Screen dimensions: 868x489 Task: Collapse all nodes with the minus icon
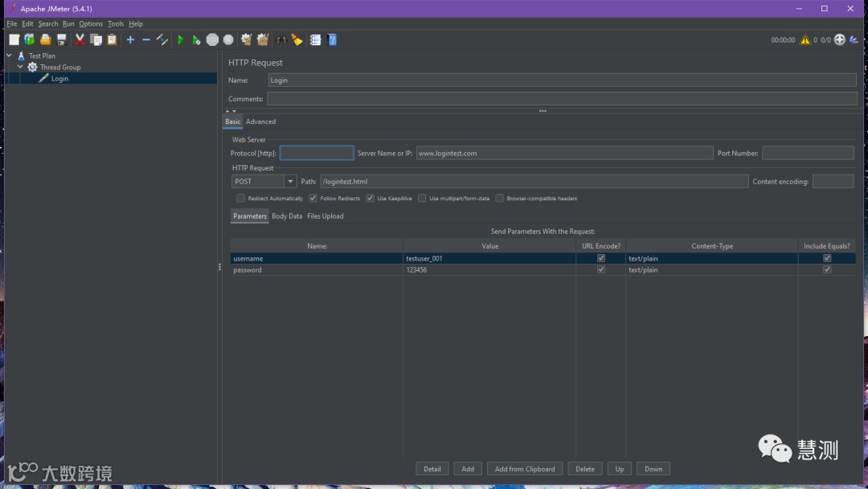[x=146, y=39]
